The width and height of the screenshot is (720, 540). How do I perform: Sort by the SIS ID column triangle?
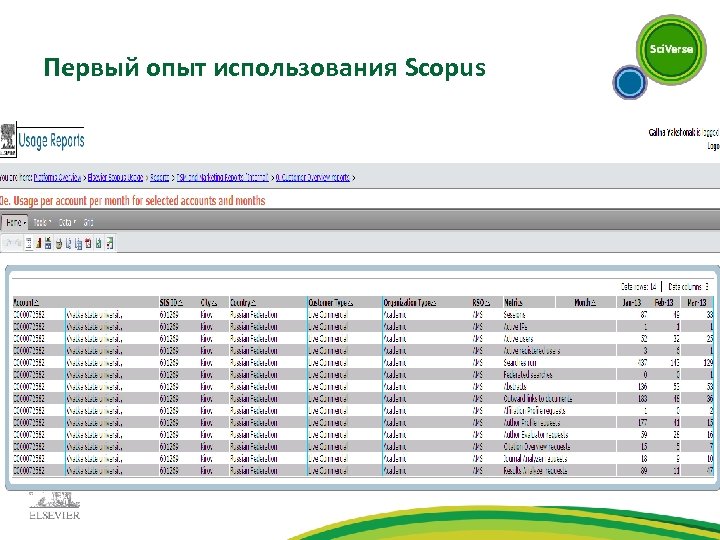(x=180, y=303)
